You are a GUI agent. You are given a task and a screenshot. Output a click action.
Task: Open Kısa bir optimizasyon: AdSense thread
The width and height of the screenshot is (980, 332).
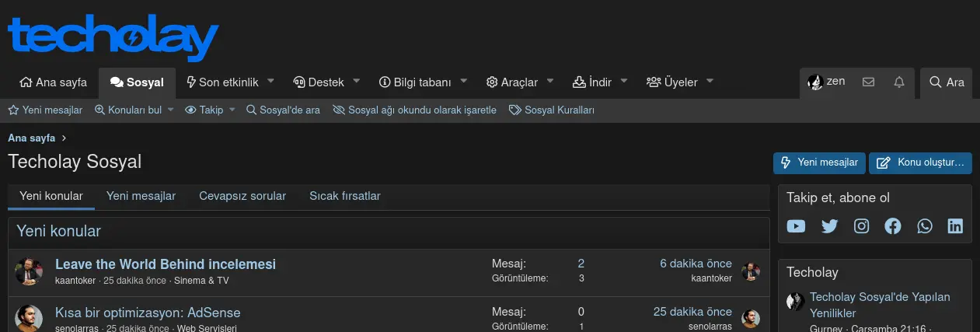pyautogui.click(x=148, y=313)
